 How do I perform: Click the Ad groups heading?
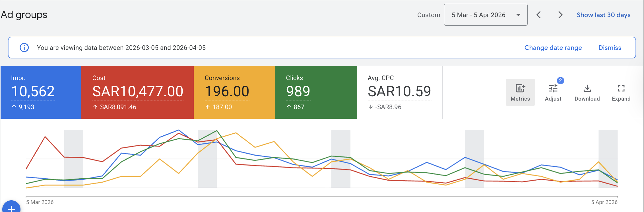click(x=24, y=15)
